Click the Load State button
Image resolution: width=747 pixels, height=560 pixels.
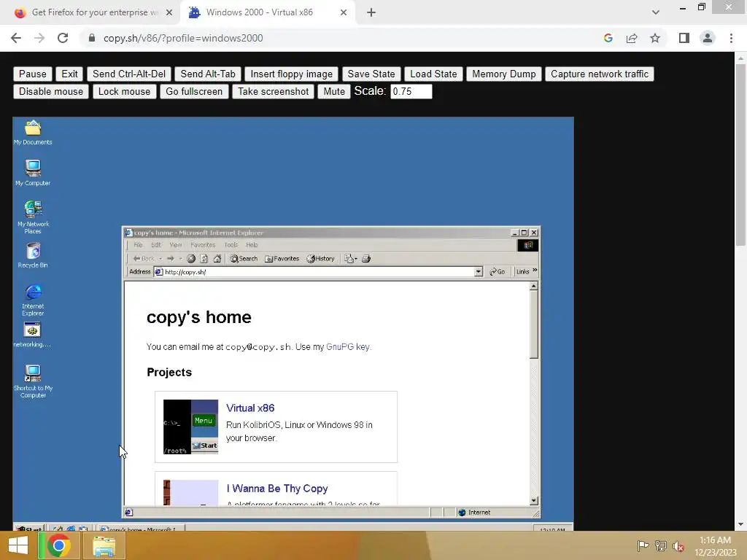[433, 74]
